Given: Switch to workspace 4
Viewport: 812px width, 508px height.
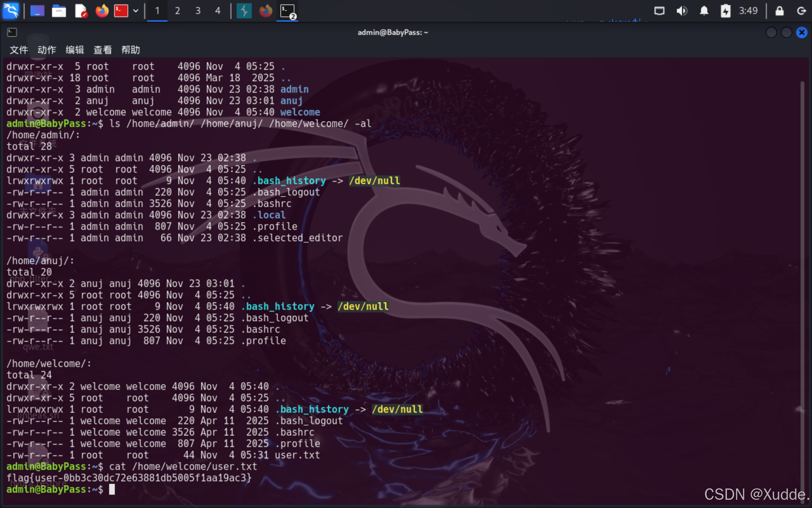Looking at the screenshot, I should pyautogui.click(x=218, y=11).
